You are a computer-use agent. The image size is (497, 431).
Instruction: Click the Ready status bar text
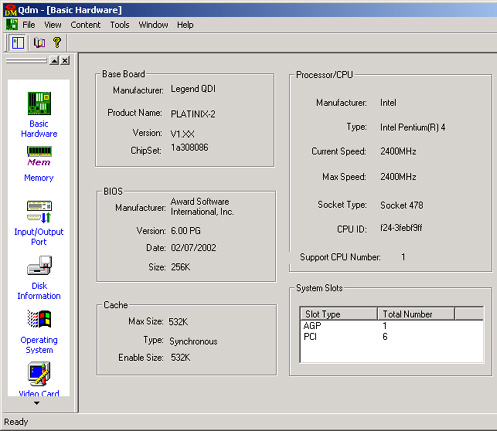pos(16,422)
